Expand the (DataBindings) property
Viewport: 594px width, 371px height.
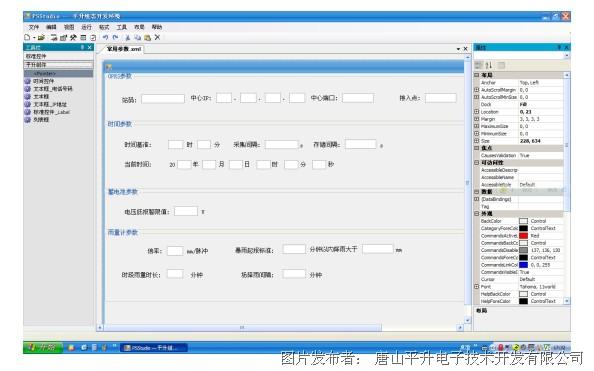(x=477, y=199)
